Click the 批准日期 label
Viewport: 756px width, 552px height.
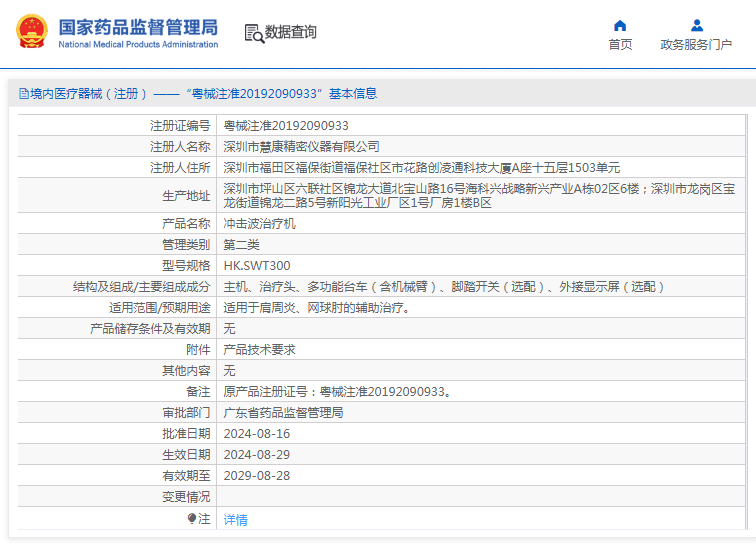pyautogui.click(x=186, y=434)
